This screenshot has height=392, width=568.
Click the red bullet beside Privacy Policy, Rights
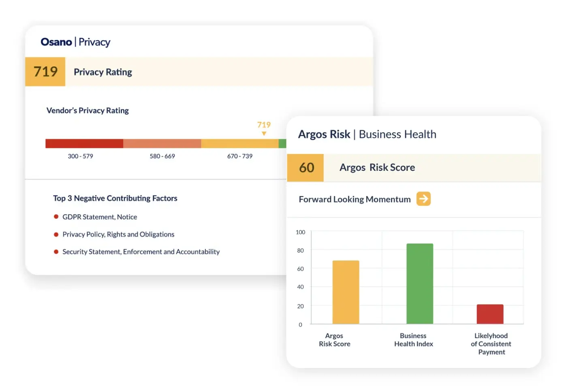56,234
